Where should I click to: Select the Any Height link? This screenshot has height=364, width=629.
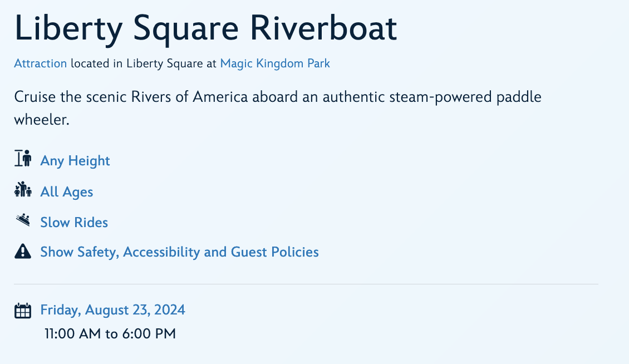click(75, 161)
